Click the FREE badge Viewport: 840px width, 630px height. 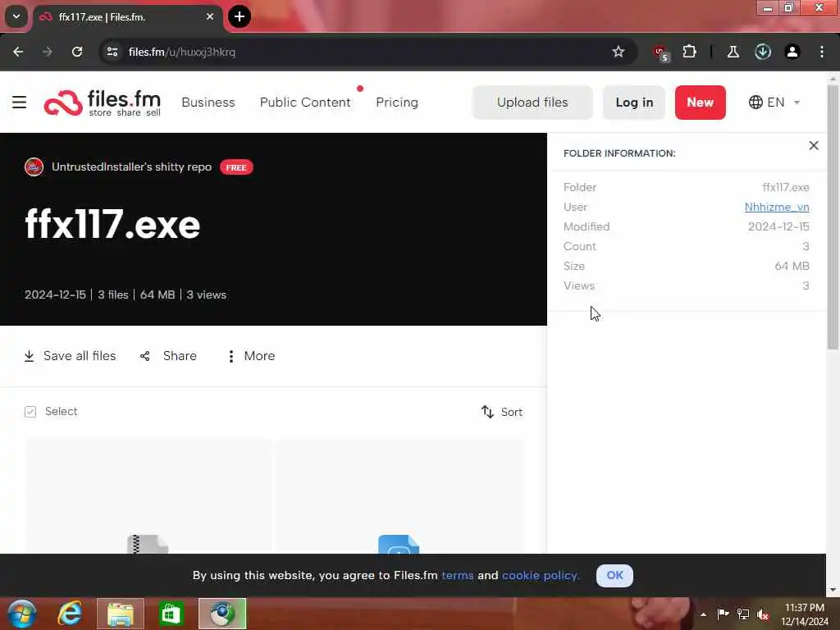235,167
